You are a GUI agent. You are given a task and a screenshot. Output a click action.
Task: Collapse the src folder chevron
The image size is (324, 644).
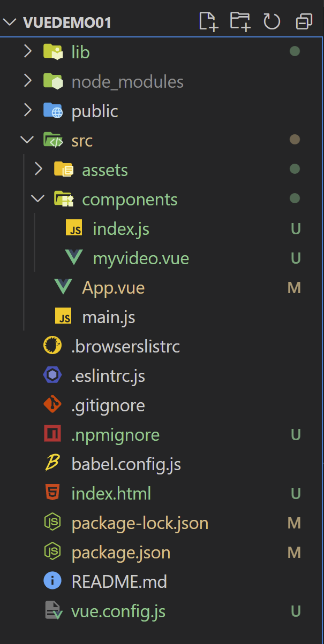27,140
